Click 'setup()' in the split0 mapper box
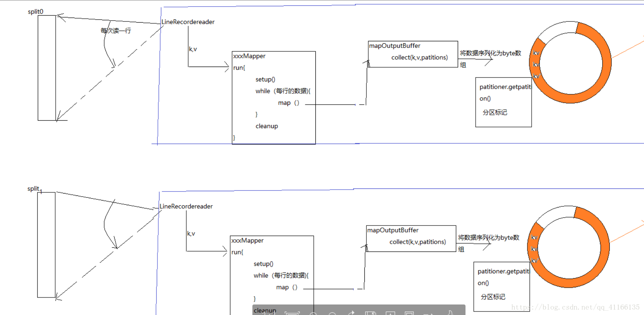The height and width of the screenshot is (315, 644). [x=265, y=79]
